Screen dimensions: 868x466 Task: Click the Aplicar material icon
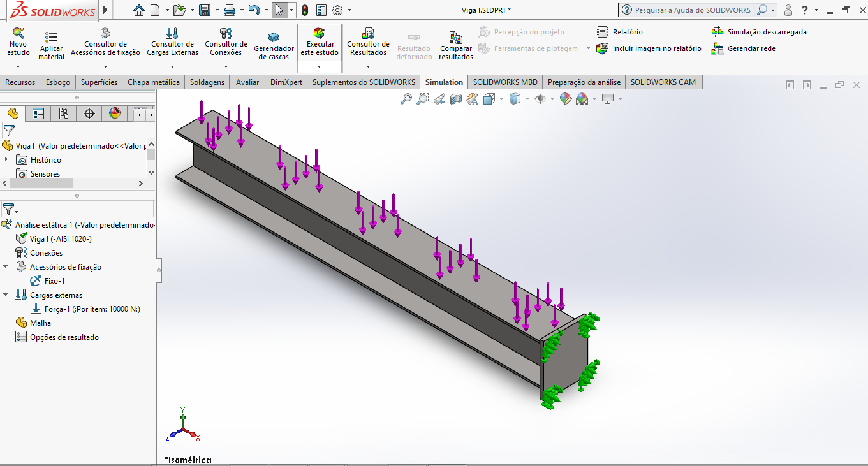point(51,38)
